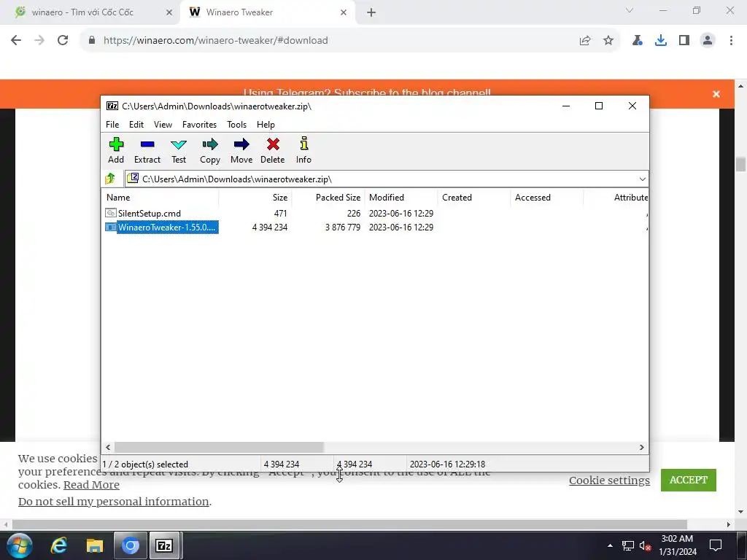Click the red Delete toolbar icon
Image resolution: width=747 pixels, height=560 pixels.
click(273, 144)
